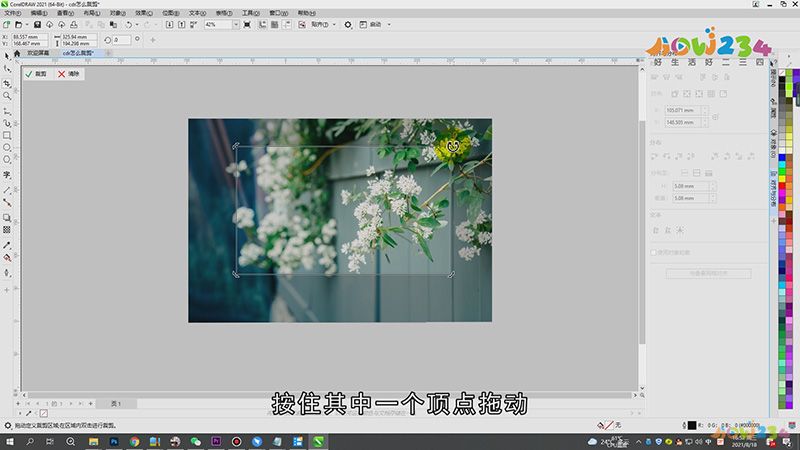Select the Zoom magnifier tool
This screenshot has height=450, width=800.
tap(7, 95)
